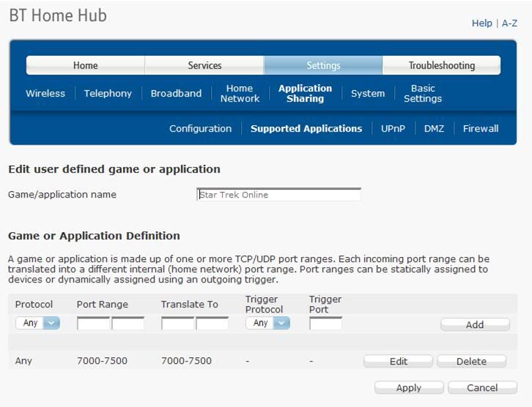Focus the Game/application name field
The image size is (532, 407).
[279, 195]
